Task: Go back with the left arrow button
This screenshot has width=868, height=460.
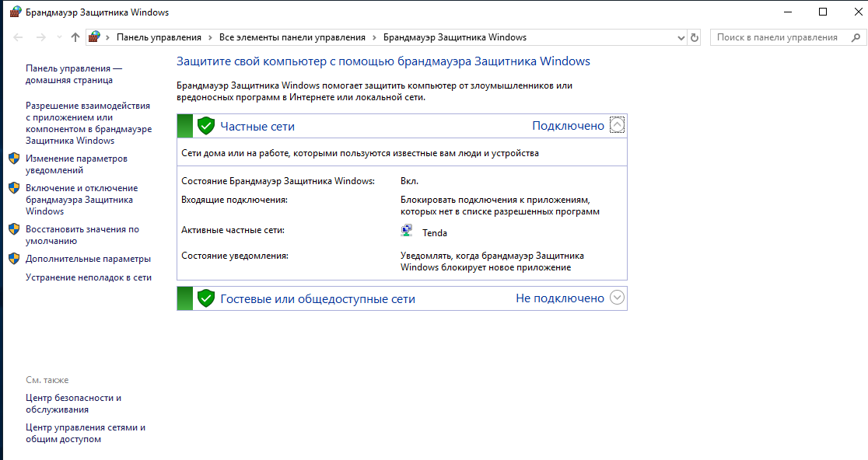Action: coord(18,37)
